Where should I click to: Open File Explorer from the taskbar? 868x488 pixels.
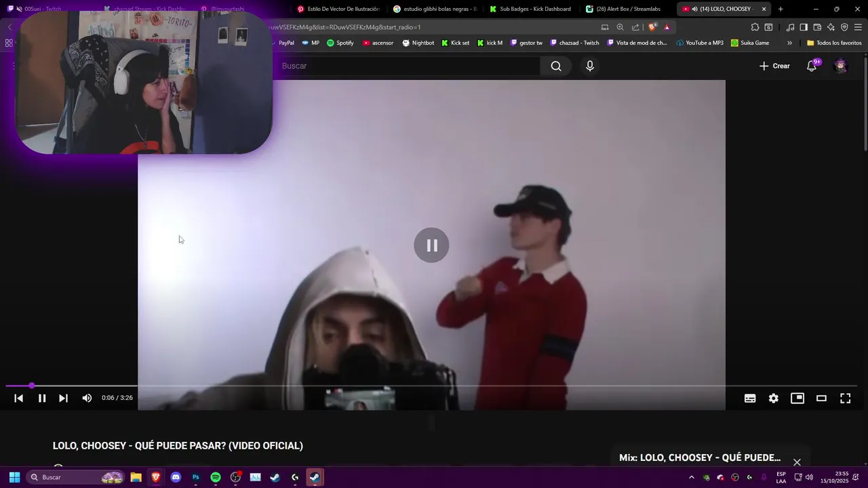tap(136, 477)
